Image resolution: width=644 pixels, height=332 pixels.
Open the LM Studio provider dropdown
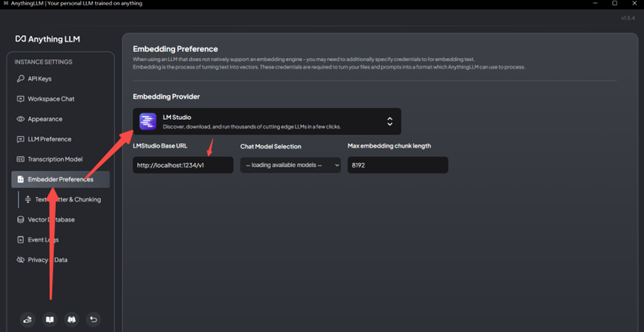[267, 121]
